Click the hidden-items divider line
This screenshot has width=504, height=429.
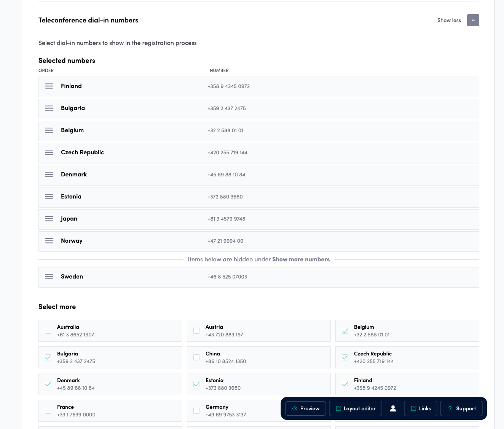[x=112, y=259]
